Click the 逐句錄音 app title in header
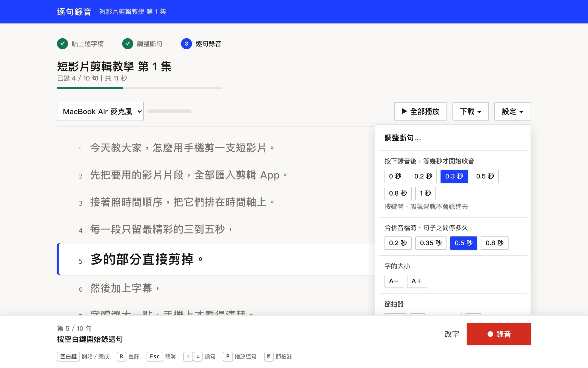This screenshot has width=588, height=368. 74,12
